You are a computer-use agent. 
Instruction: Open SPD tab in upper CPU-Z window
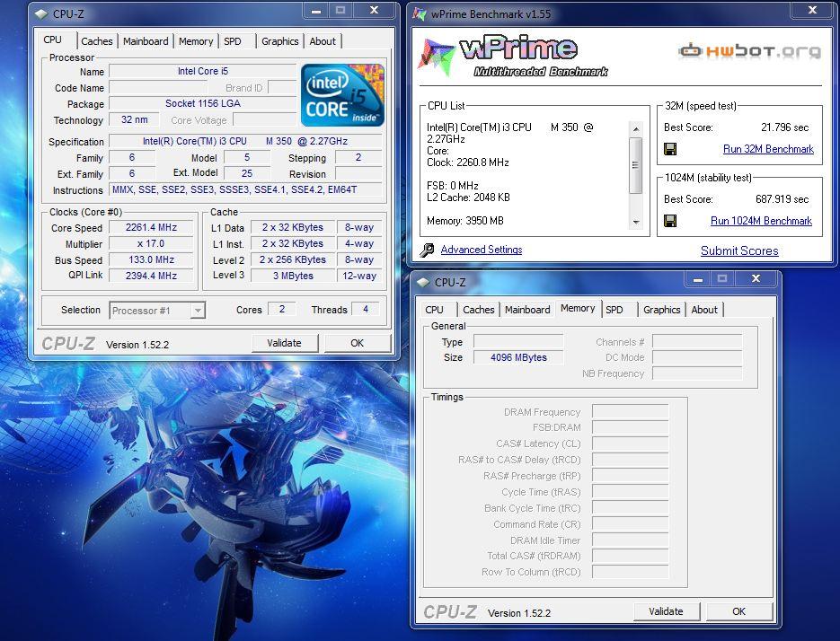pos(233,41)
